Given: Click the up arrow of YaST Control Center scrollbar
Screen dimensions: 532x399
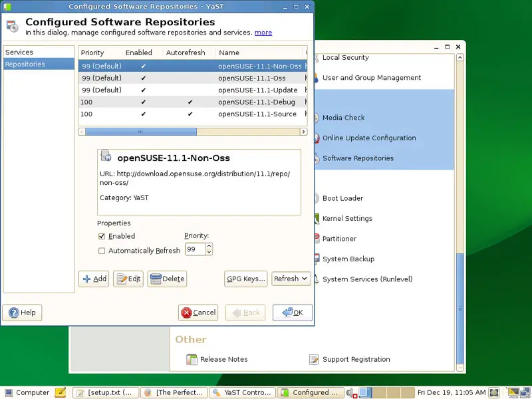Looking at the screenshot, I should [460, 57].
